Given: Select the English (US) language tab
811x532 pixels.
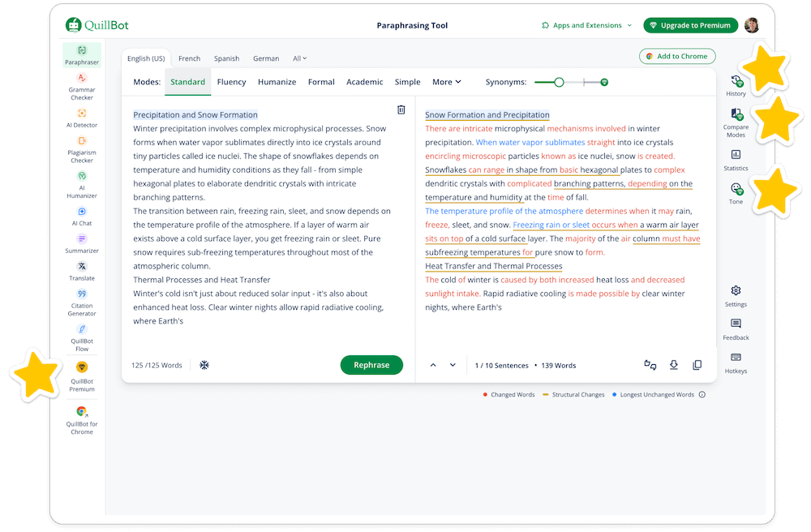Looking at the screenshot, I should click(x=146, y=58).
